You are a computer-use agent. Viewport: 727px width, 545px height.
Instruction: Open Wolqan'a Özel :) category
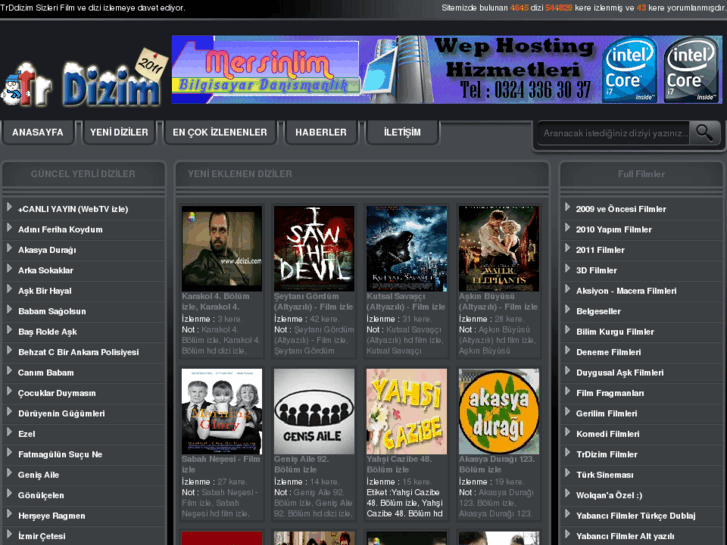[609, 495]
